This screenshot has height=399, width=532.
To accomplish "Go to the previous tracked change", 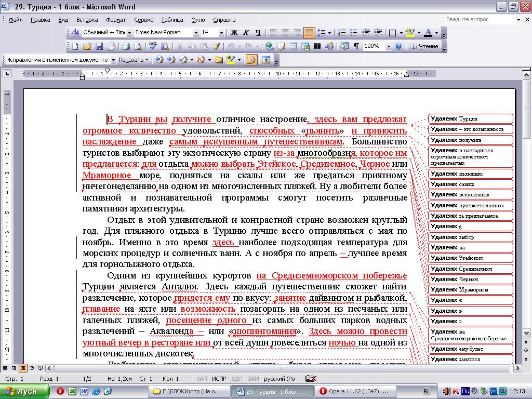I will [x=159, y=60].
